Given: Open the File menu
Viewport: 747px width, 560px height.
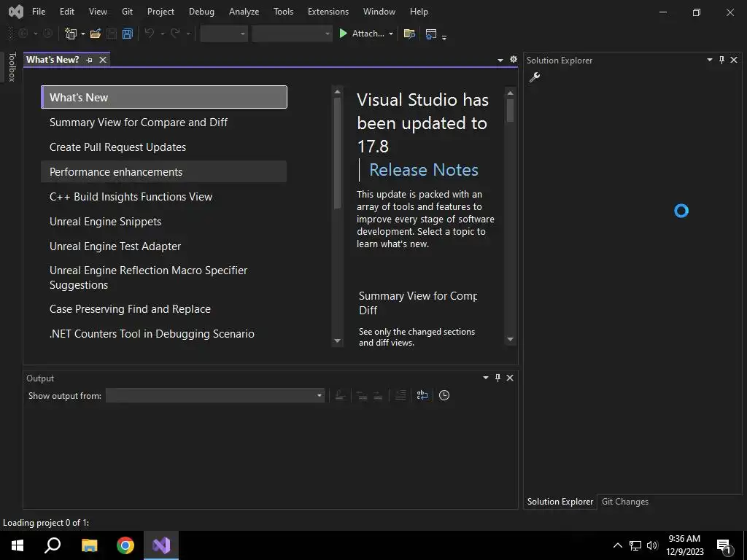Looking at the screenshot, I should (x=39, y=12).
